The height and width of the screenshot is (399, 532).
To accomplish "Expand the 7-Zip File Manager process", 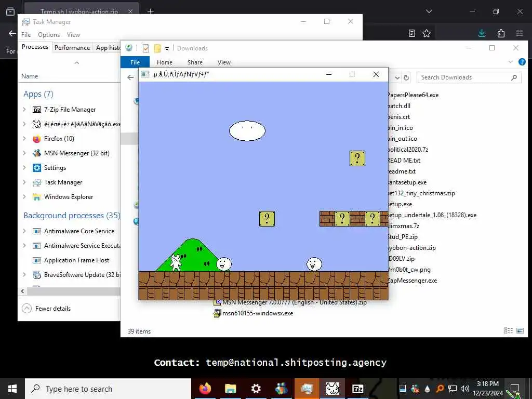I will coord(24,109).
